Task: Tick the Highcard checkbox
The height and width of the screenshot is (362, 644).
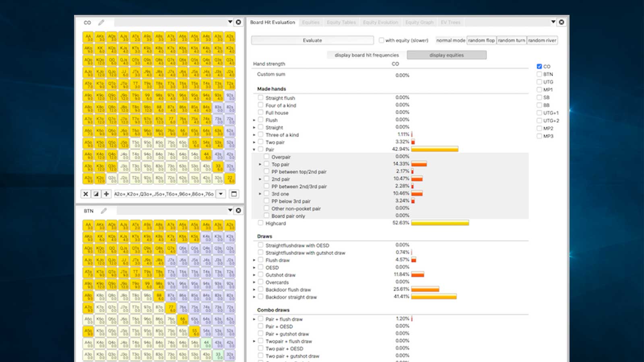Action: pos(260,223)
